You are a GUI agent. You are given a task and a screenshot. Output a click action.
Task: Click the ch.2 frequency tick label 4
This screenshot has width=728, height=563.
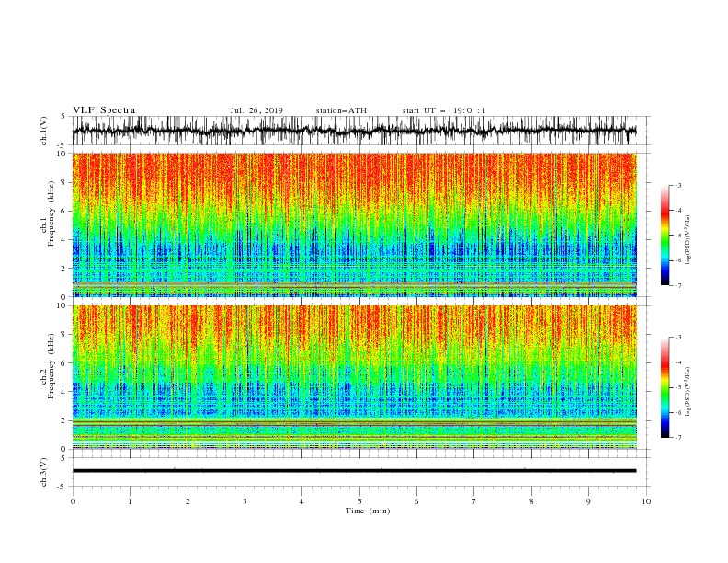pos(65,392)
